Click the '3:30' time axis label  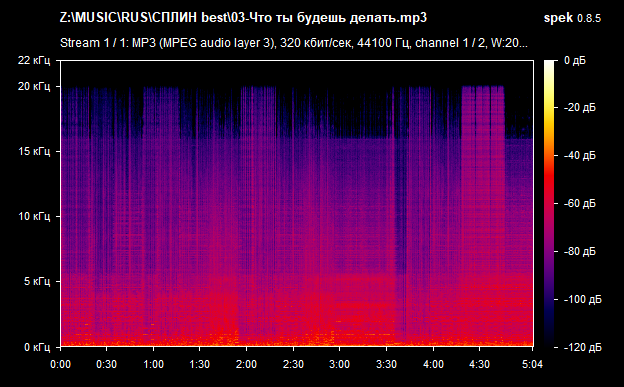tap(386, 364)
